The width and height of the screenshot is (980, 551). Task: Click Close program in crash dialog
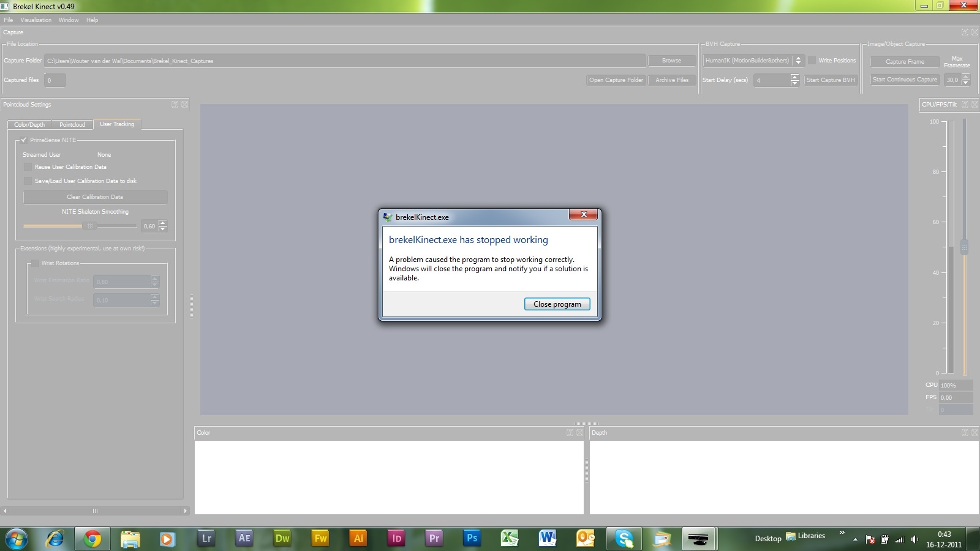tap(557, 304)
